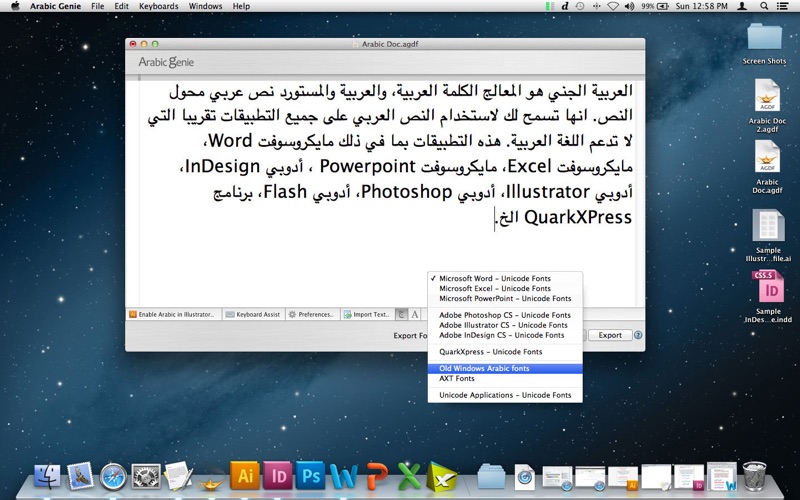Launch Adobe InDesign from the dock
This screenshot has height=500, width=800.
click(278, 476)
